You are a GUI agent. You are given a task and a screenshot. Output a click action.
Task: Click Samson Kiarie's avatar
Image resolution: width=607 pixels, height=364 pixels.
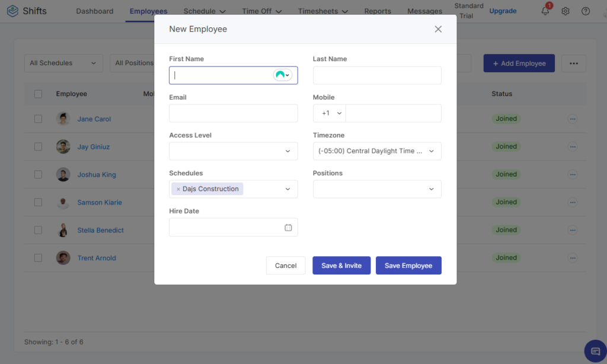tap(63, 202)
